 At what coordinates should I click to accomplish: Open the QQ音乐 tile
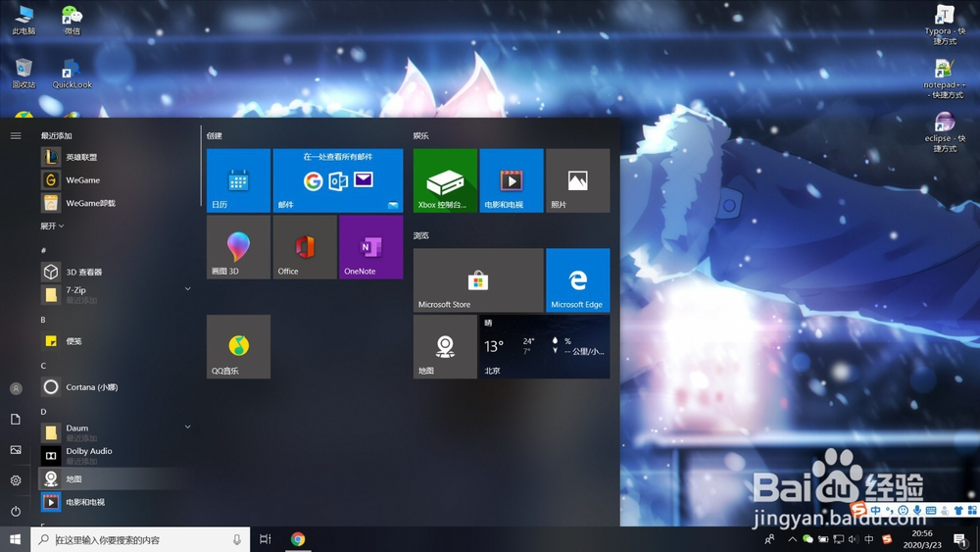[238, 346]
